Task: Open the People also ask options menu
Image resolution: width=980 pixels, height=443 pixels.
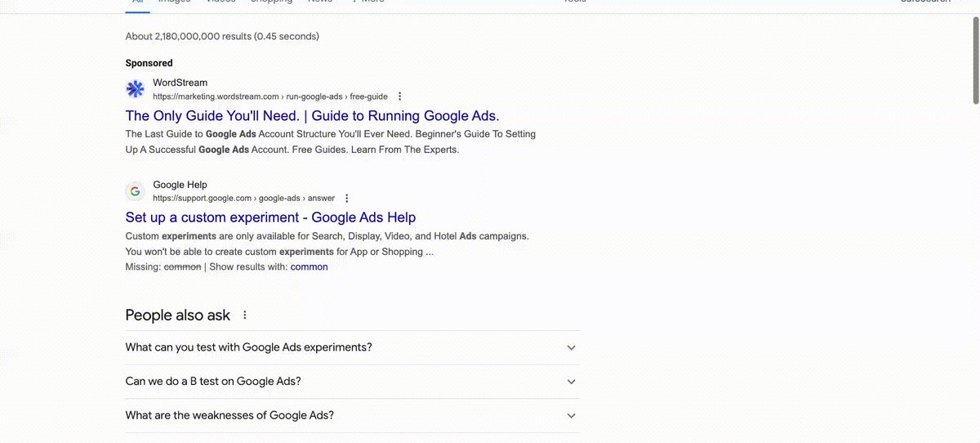Action: coord(244,315)
